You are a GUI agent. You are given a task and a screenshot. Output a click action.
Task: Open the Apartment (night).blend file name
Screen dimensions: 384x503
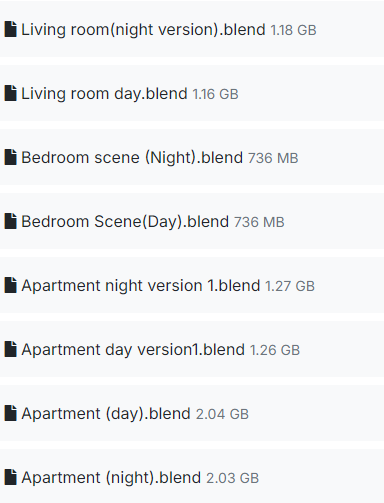point(111,478)
